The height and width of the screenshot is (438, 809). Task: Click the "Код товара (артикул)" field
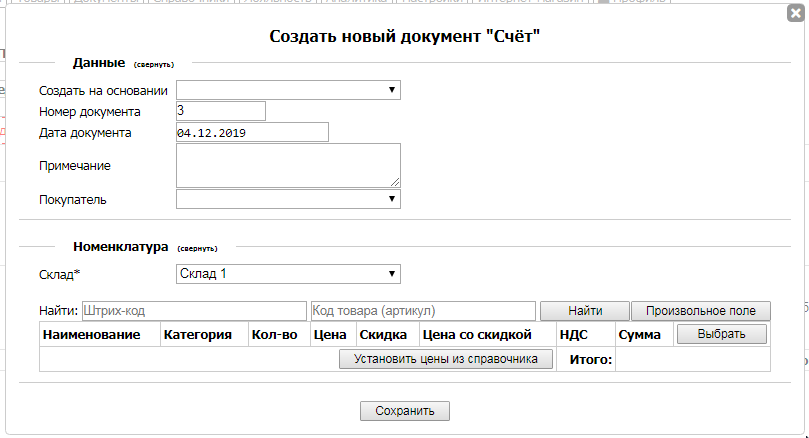(423, 311)
